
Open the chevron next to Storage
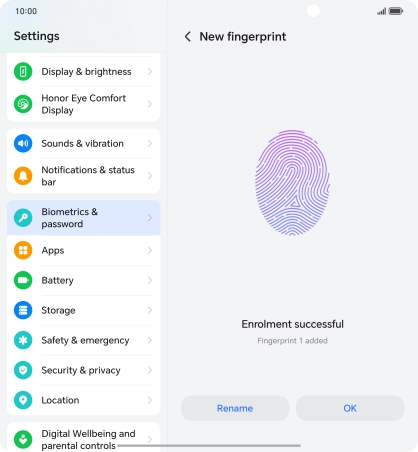[x=150, y=310]
